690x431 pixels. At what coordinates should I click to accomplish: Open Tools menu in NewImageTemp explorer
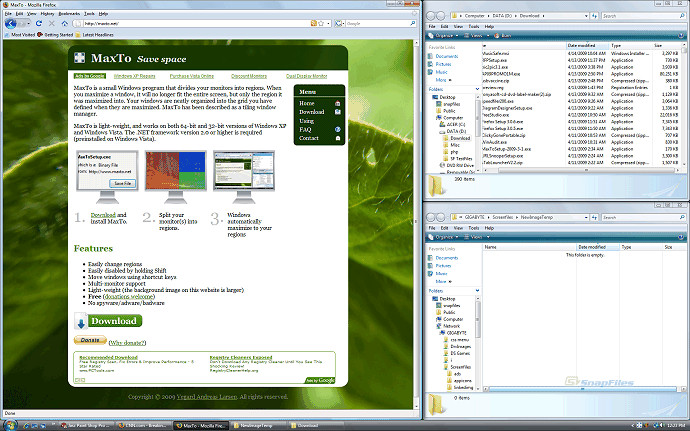(x=474, y=228)
